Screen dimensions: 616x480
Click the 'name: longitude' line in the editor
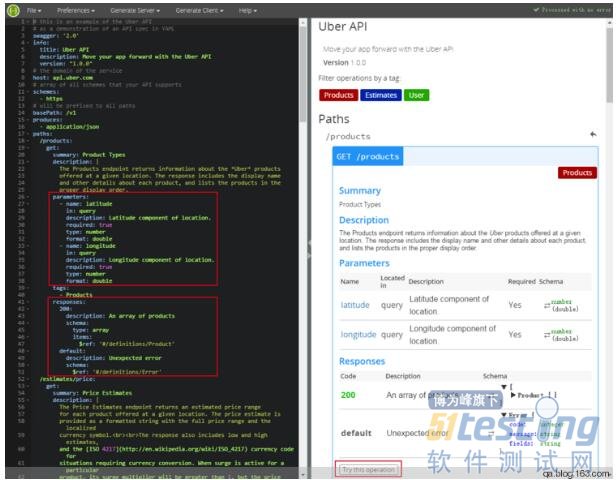point(90,246)
